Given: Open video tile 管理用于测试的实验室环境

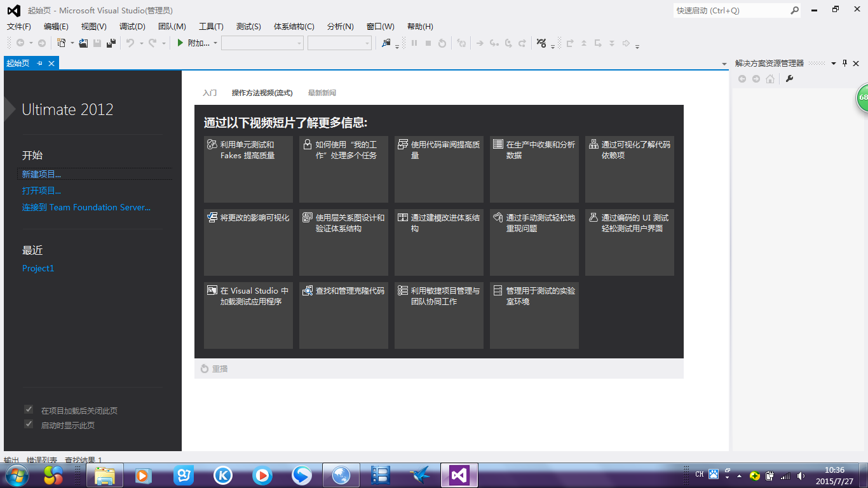Looking at the screenshot, I should (534, 315).
